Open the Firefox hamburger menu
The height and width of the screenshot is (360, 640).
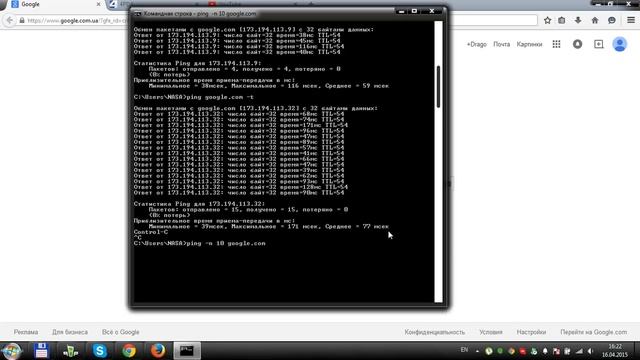click(631, 20)
